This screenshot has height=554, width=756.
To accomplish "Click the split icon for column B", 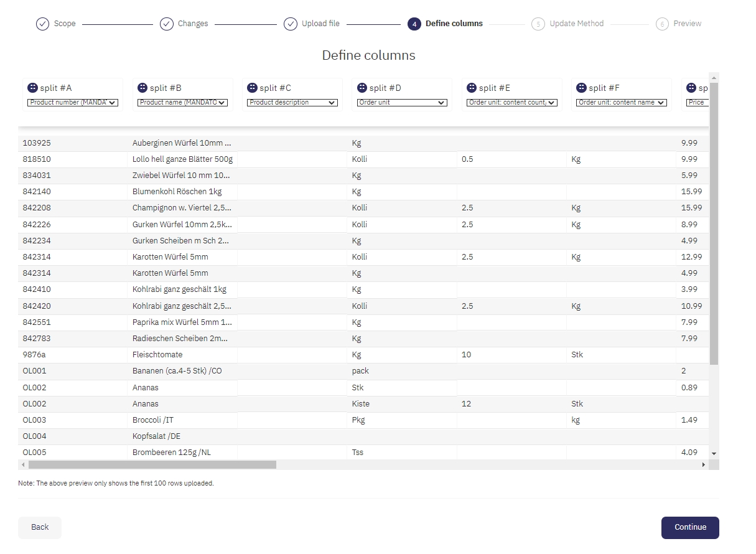I will point(142,88).
